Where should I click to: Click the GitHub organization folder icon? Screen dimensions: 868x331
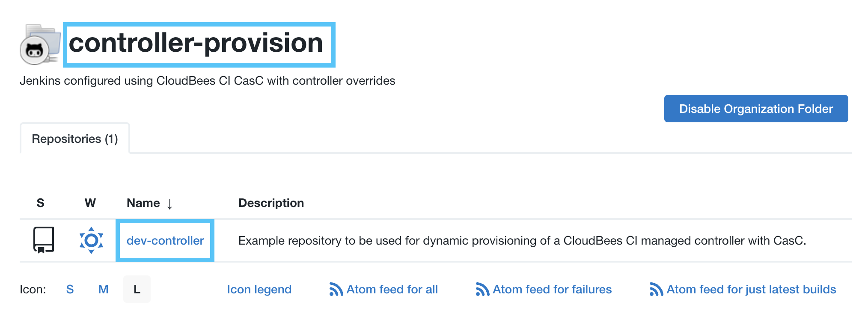pyautogui.click(x=40, y=44)
